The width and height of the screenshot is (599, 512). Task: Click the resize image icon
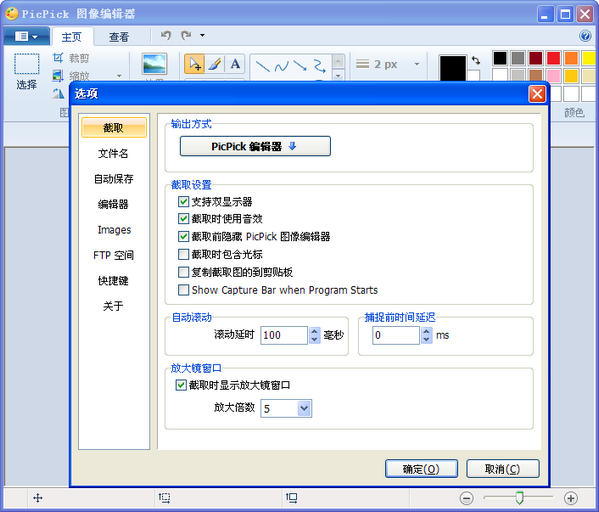(58, 75)
